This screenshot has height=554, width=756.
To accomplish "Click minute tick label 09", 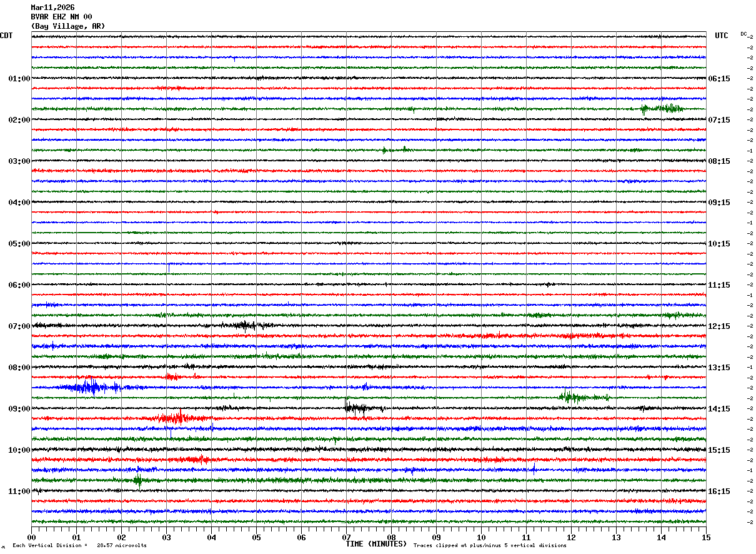I will pyautogui.click(x=436, y=537).
